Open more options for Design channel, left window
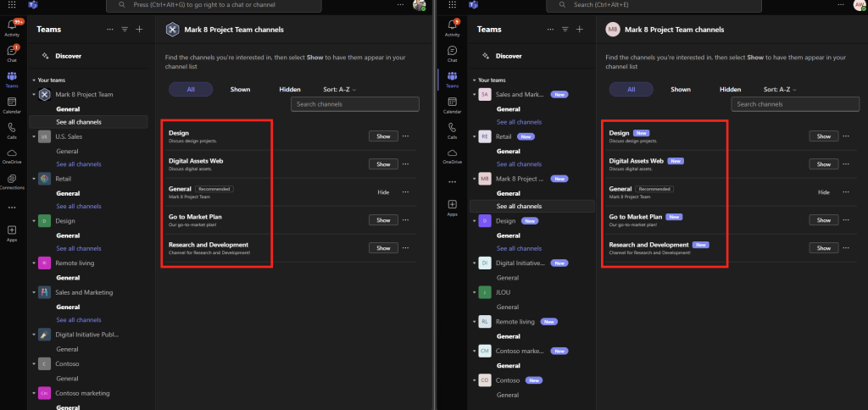 406,136
